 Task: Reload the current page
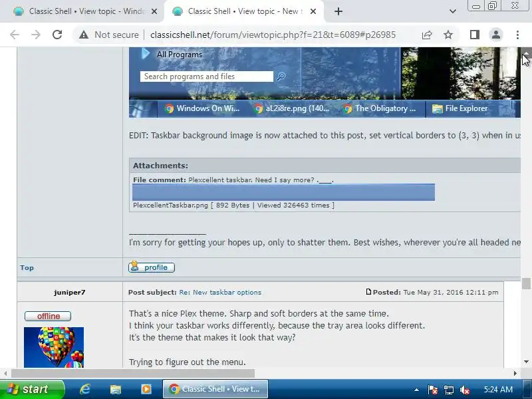point(57,35)
